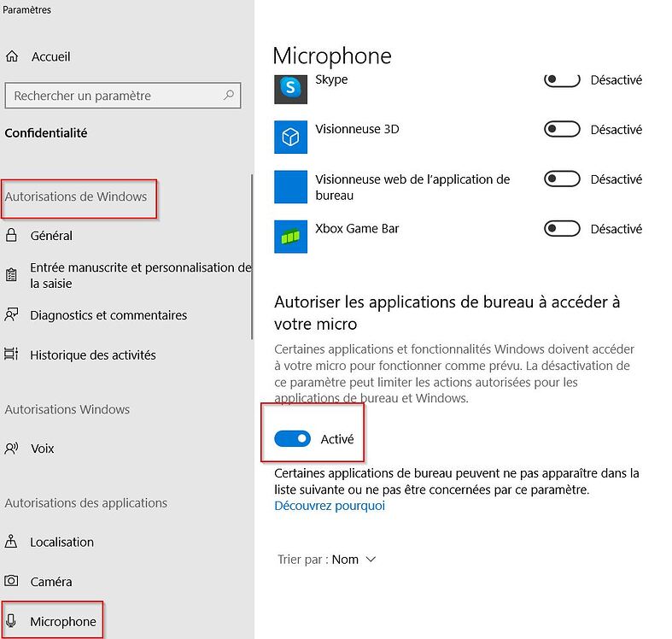Click the Visionneuse web blue icon

click(290, 186)
